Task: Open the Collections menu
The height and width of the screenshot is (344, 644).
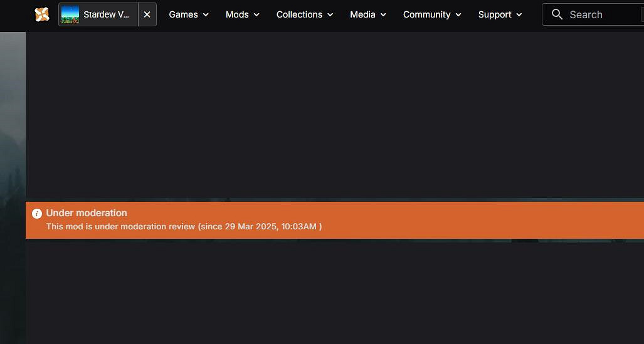Action: [299, 14]
